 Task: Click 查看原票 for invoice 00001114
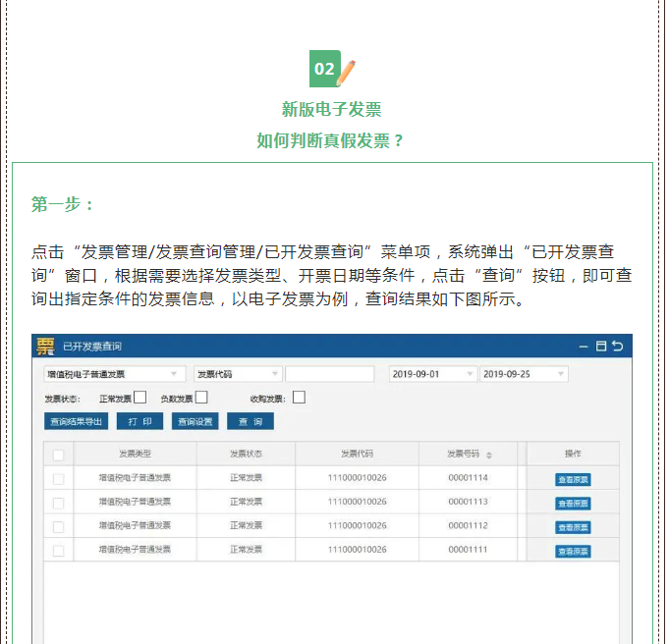(x=573, y=479)
